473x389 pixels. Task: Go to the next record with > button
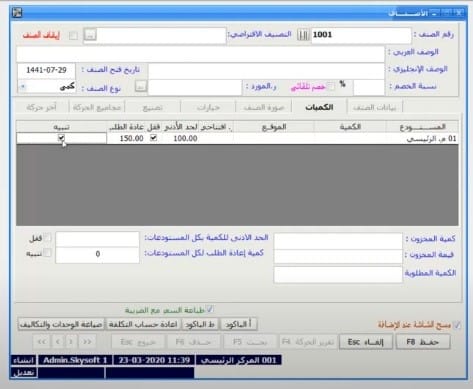pos(71,342)
